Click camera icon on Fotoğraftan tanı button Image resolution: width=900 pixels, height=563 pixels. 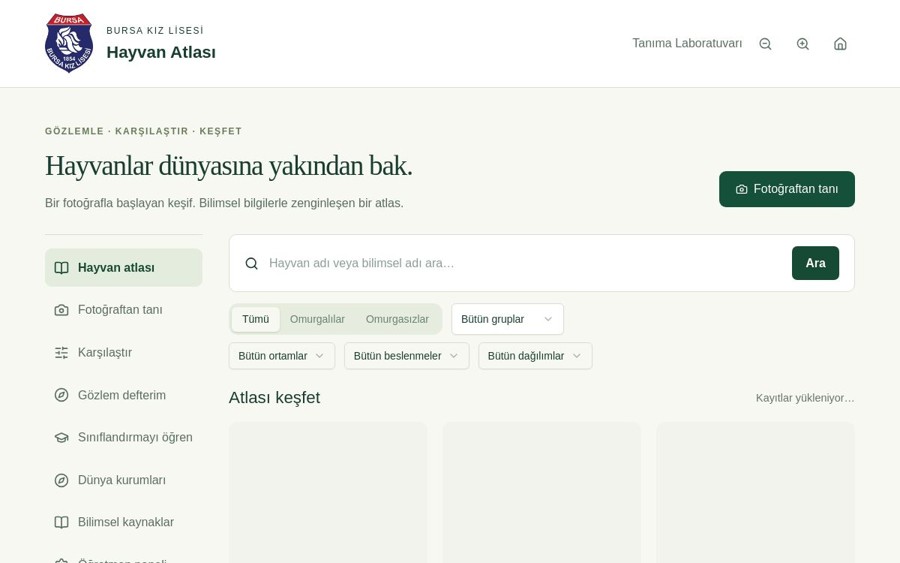point(742,189)
